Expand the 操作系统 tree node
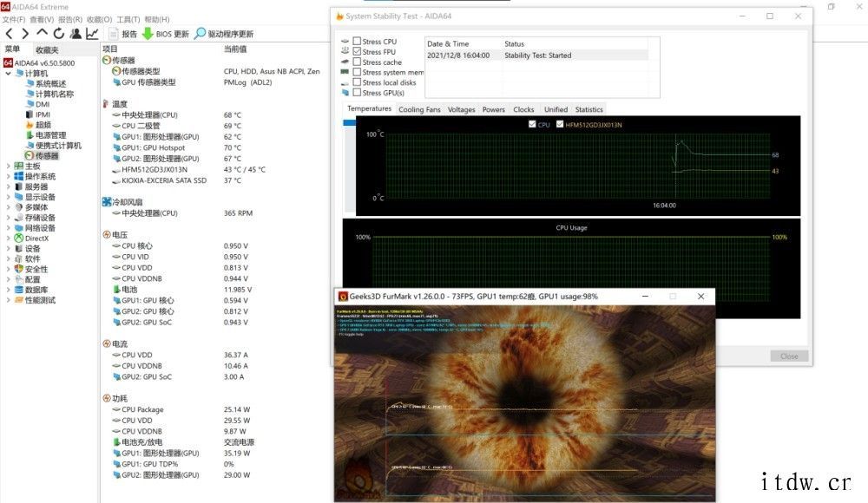Image resolution: width=868 pixels, height=503 pixels. point(8,177)
